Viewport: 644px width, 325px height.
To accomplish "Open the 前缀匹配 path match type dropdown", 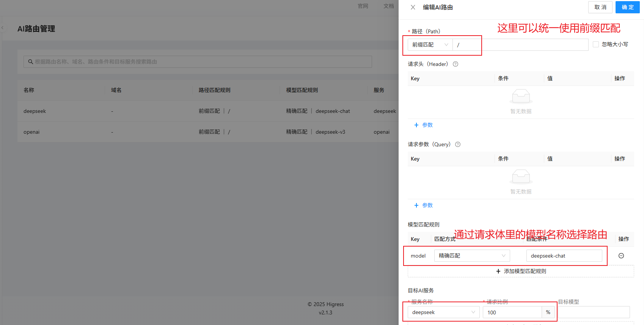I will [430, 45].
